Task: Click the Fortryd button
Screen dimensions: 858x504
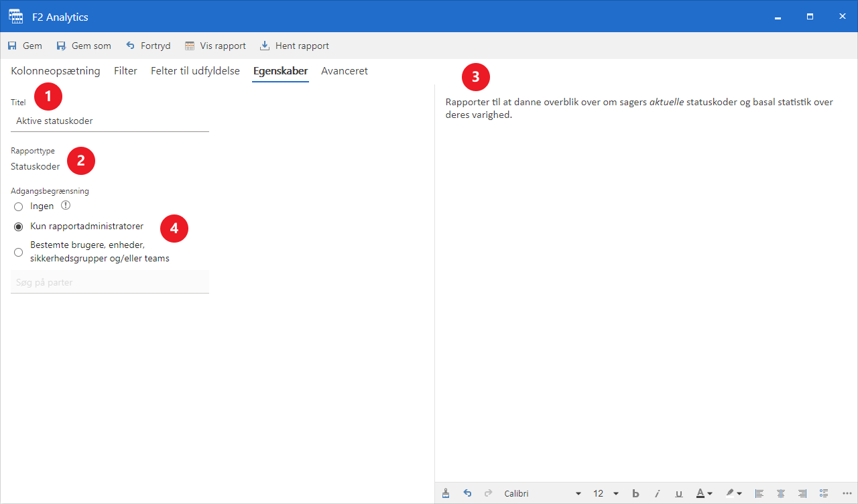Action: point(148,46)
